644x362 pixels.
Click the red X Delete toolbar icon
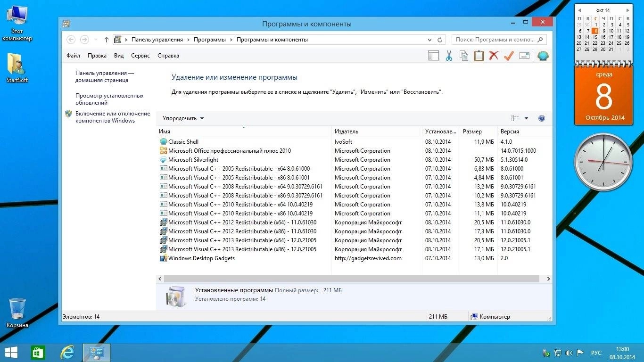(494, 56)
